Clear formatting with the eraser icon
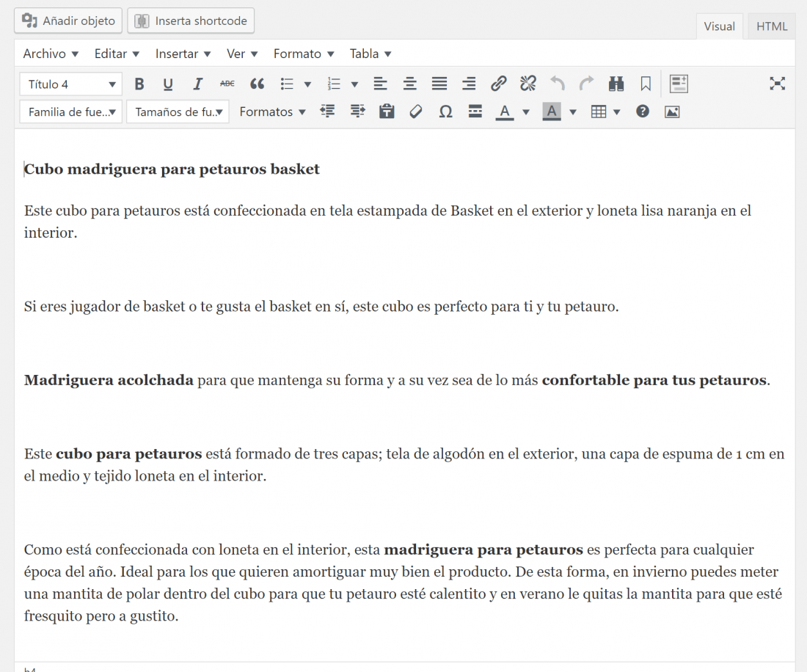Viewport: 807px width, 672px height. point(416,112)
